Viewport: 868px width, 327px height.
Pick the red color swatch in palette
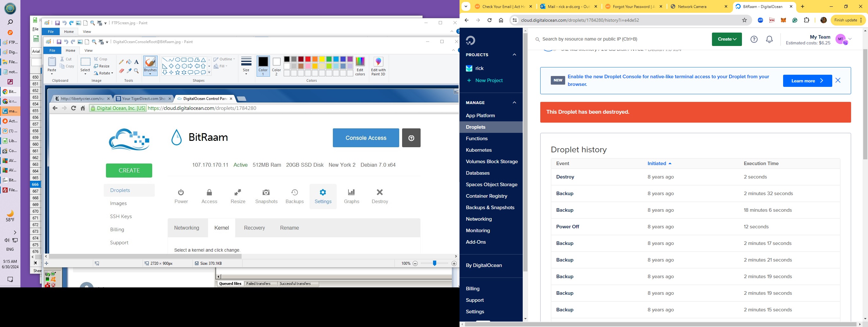[x=308, y=59]
